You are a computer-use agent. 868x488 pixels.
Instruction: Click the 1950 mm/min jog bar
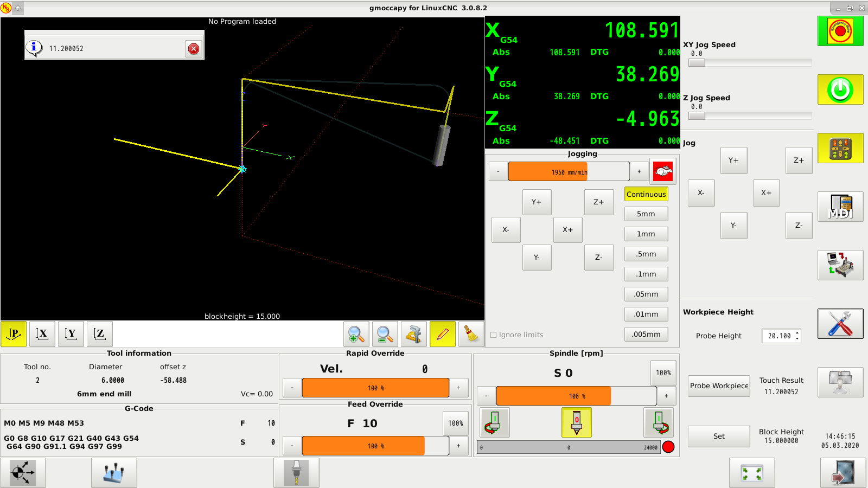569,172
